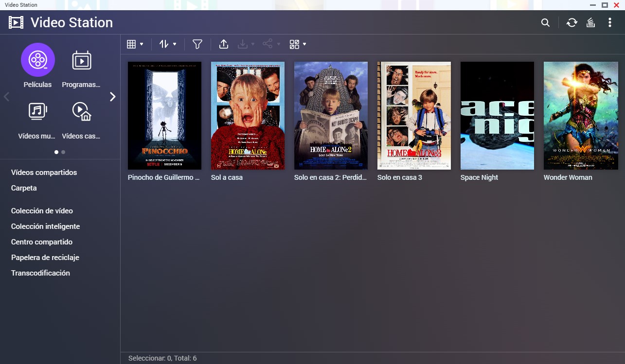The width and height of the screenshot is (625, 364).
Task: Open the Vídeos musicales icon
Action: (37, 111)
